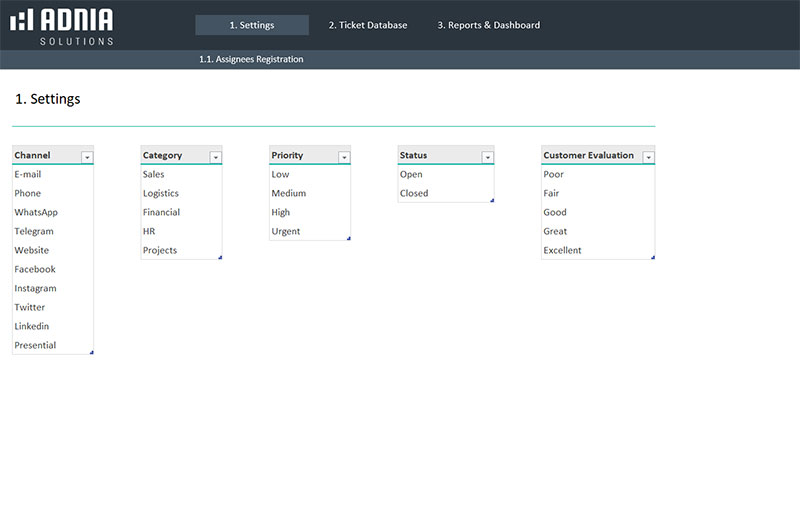Select the WhatsApp channel cell

pyautogui.click(x=36, y=212)
